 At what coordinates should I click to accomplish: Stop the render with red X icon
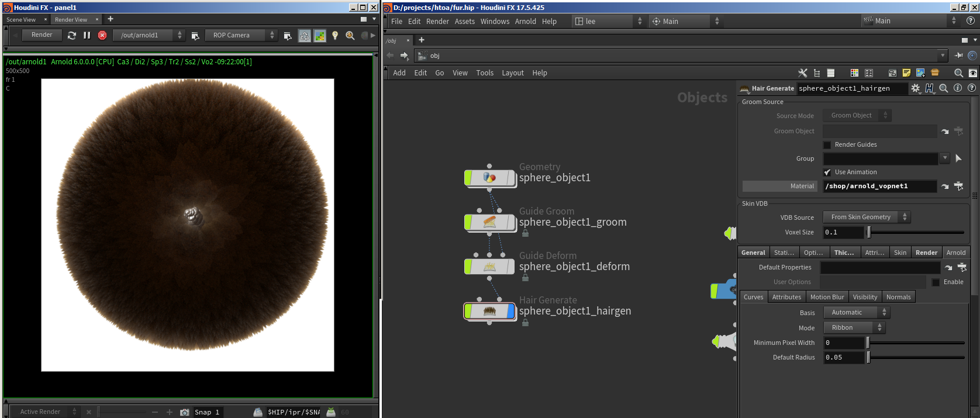102,35
